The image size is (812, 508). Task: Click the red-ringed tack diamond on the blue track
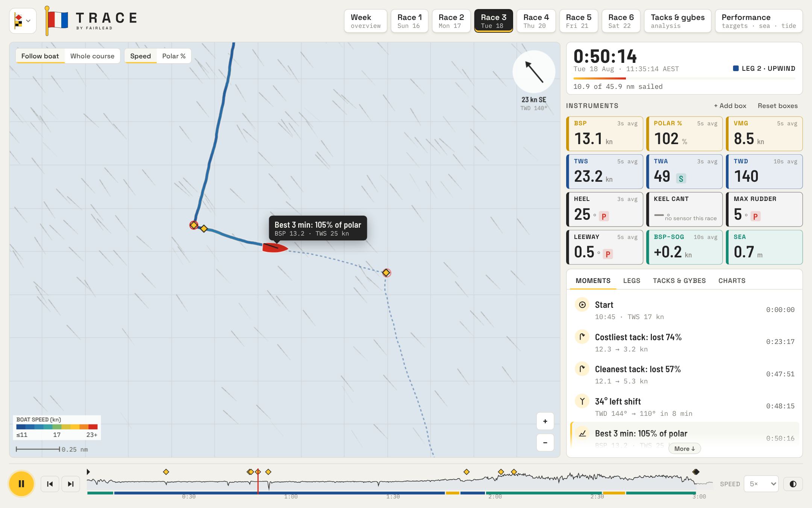click(194, 225)
